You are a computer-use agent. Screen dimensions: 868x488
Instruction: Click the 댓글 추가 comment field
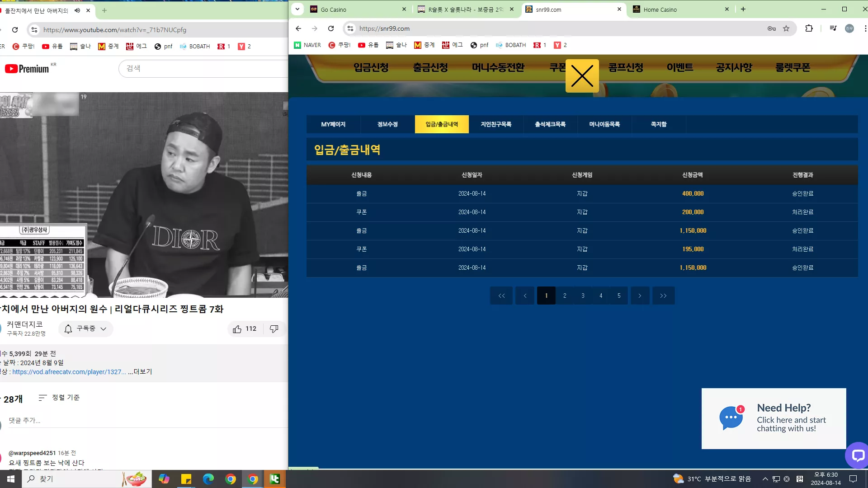tap(148, 420)
